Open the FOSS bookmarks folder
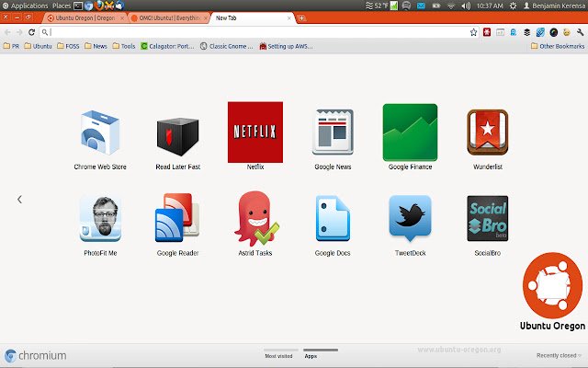The width and height of the screenshot is (588, 368). click(x=68, y=46)
